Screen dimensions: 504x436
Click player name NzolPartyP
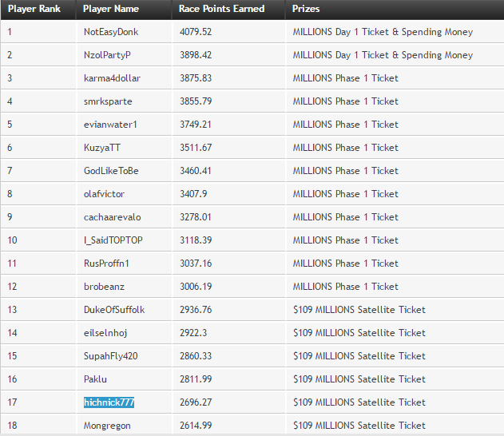pyautogui.click(x=107, y=55)
